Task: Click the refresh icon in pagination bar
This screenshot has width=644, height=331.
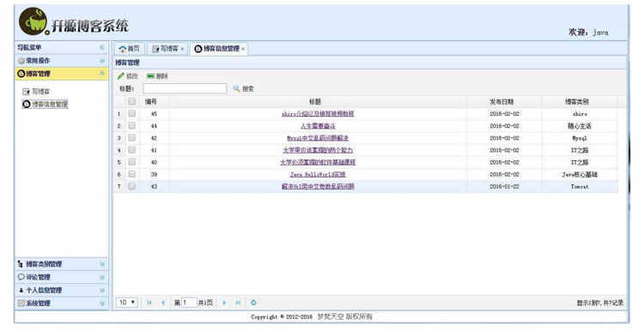Action: tap(253, 303)
